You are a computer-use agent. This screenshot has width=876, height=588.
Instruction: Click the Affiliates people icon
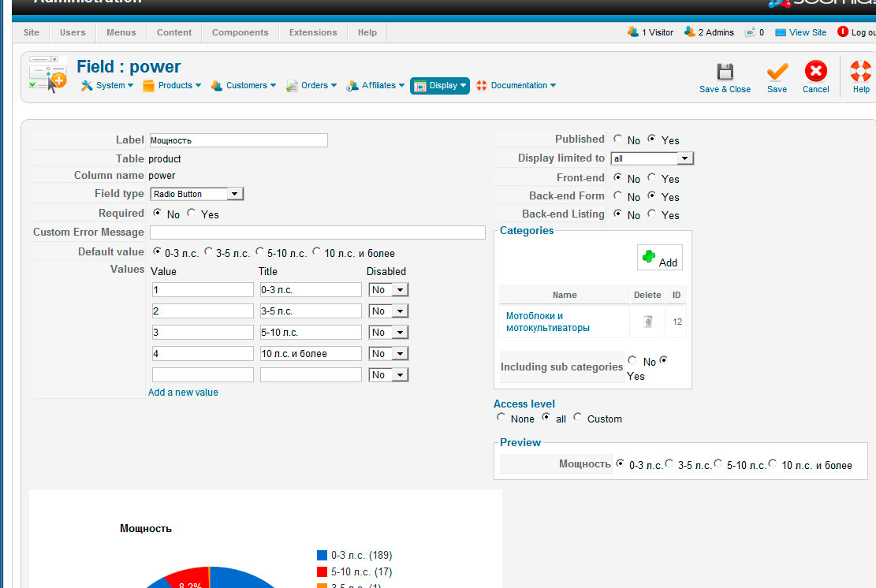[352, 85]
